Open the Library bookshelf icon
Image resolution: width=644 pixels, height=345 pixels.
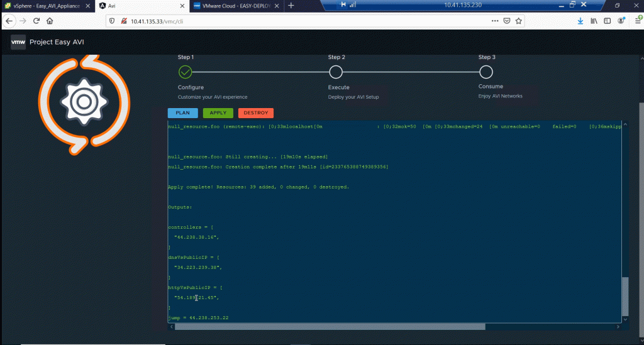coord(594,21)
